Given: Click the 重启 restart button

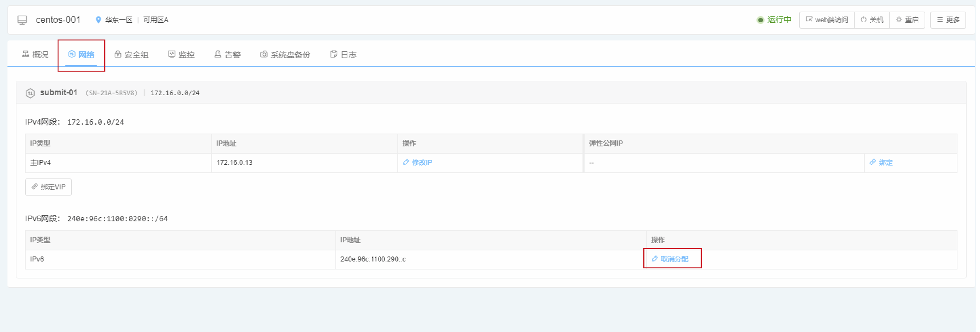Looking at the screenshot, I should [x=907, y=20].
